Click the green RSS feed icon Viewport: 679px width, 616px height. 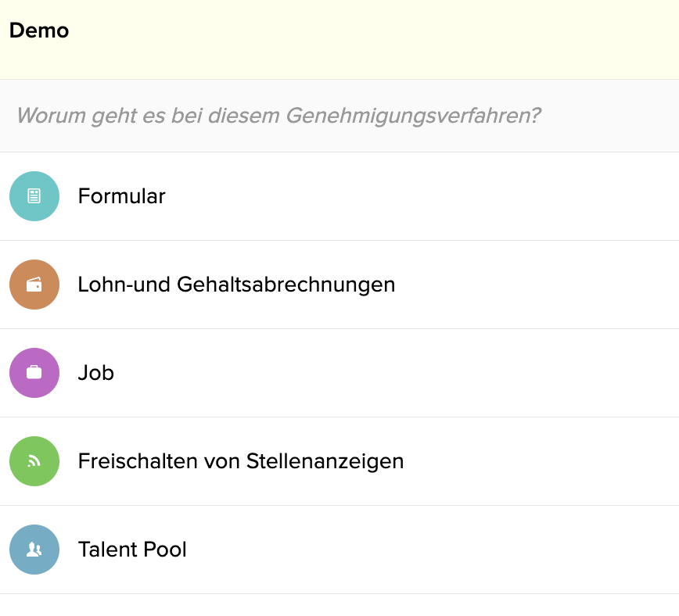(x=34, y=461)
